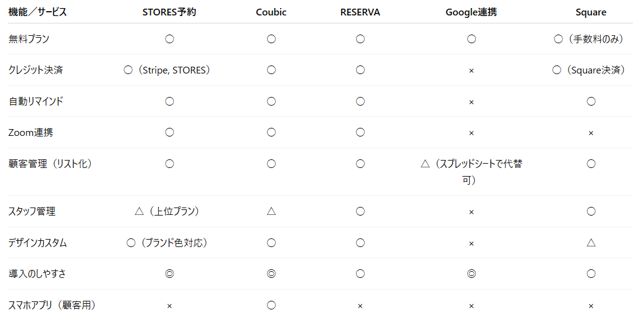Select the ○（Square決済） cell

pos(590,70)
